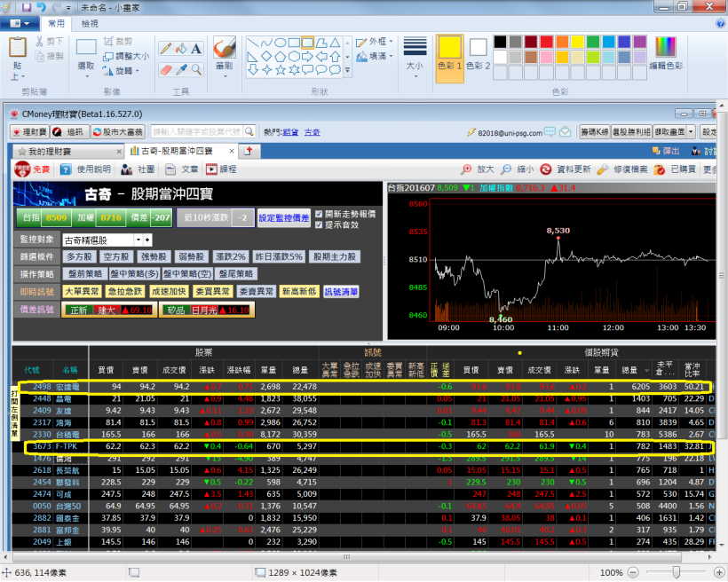This screenshot has height=582, width=728.
Task: Pick the red swatch in the color palette
Action: click(547, 41)
